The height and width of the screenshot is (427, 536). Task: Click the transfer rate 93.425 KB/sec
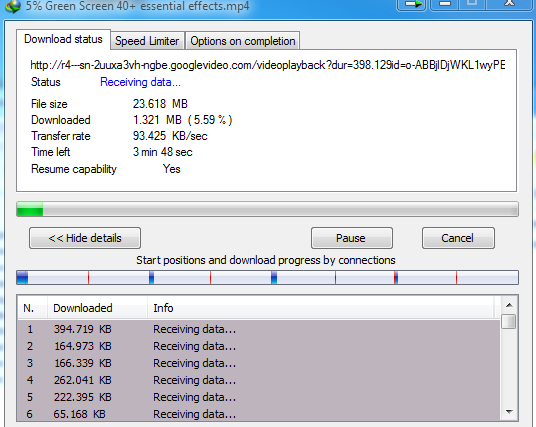170,136
